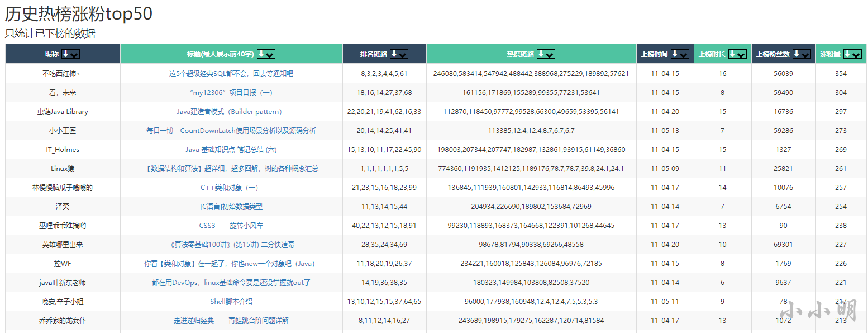Select the nickname cell 控WF
This screenshot has width=868, height=333.
(x=63, y=264)
